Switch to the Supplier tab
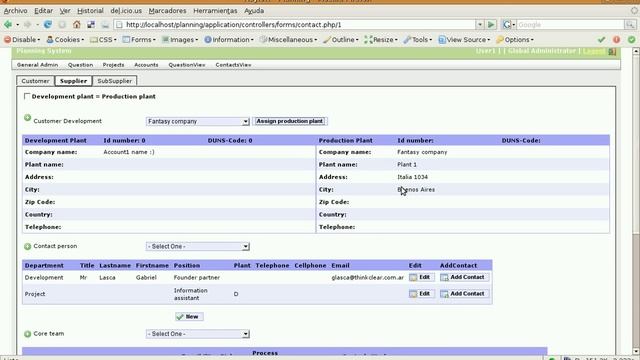Image resolution: width=640 pixels, height=360 pixels. [73, 81]
